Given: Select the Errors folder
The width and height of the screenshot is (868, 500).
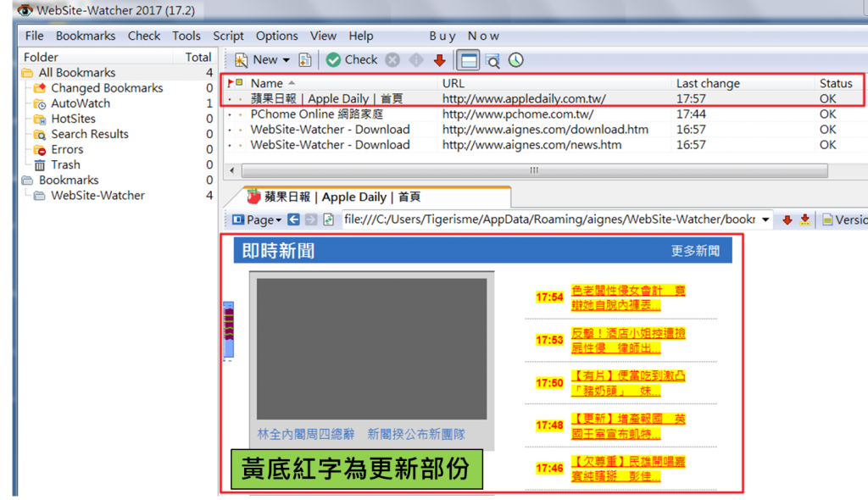Looking at the screenshot, I should coord(67,149).
